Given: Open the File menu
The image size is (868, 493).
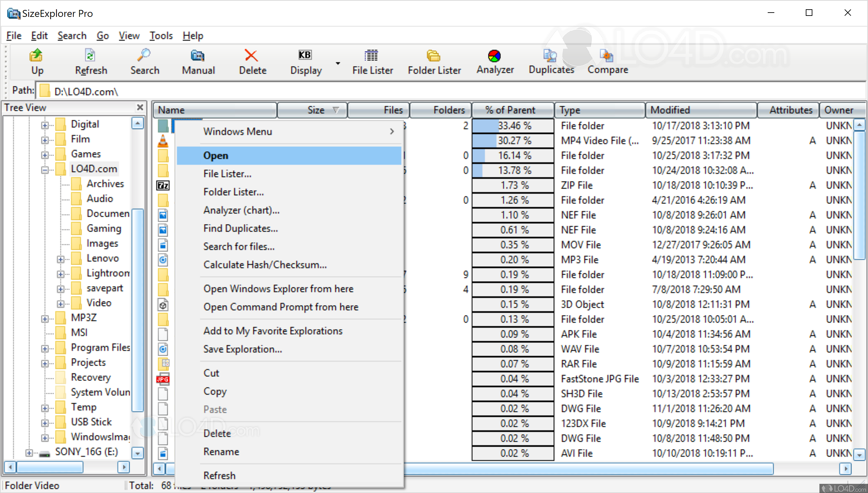Looking at the screenshot, I should pyautogui.click(x=14, y=35).
